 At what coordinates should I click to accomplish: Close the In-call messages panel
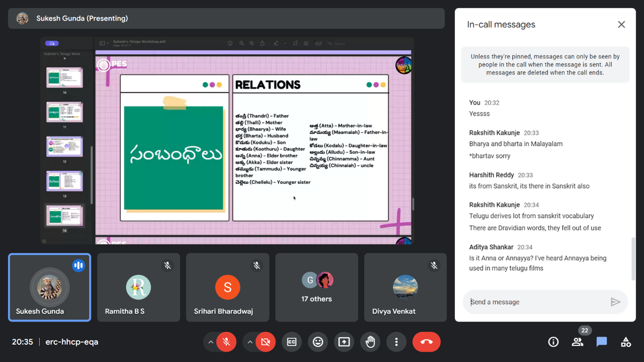pyautogui.click(x=621, y=24)
